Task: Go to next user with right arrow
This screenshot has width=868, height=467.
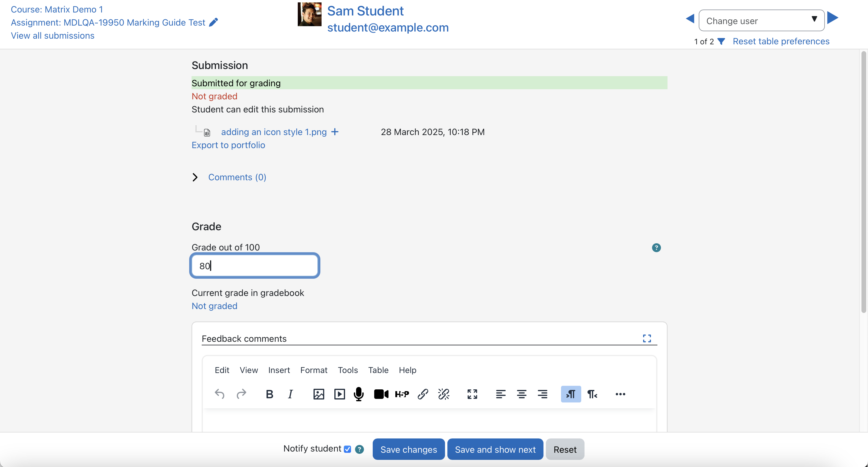Action: tap(833, 18)
